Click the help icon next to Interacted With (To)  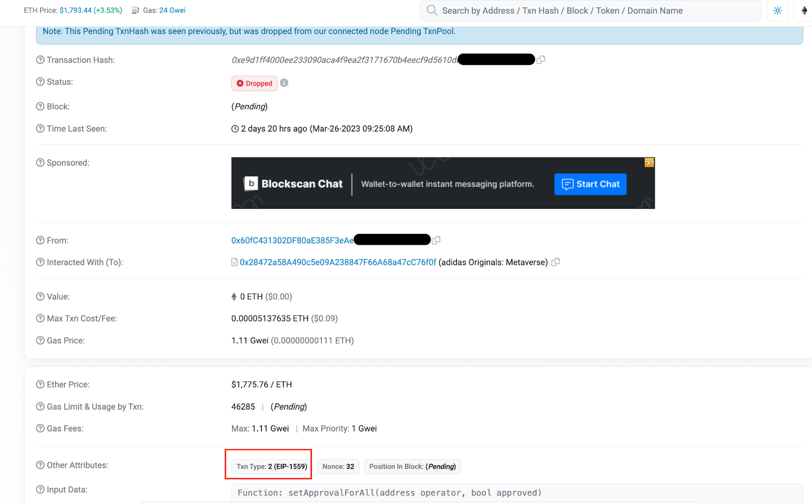(x=40, y=262)
